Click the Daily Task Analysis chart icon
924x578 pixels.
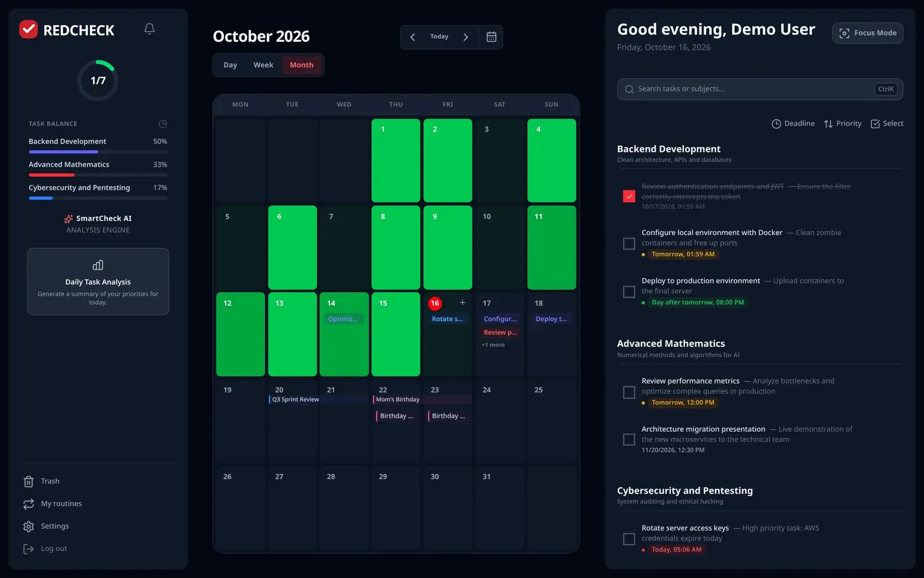tap(98, 265)
